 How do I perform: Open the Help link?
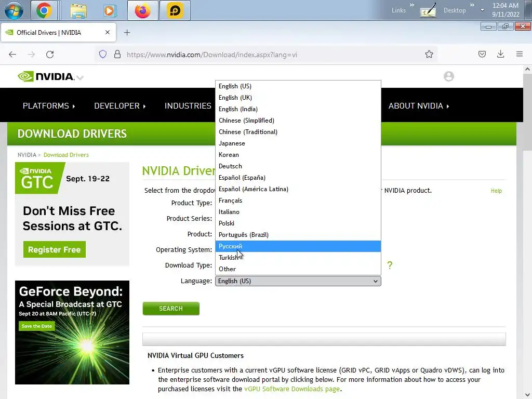click(496, 191)
